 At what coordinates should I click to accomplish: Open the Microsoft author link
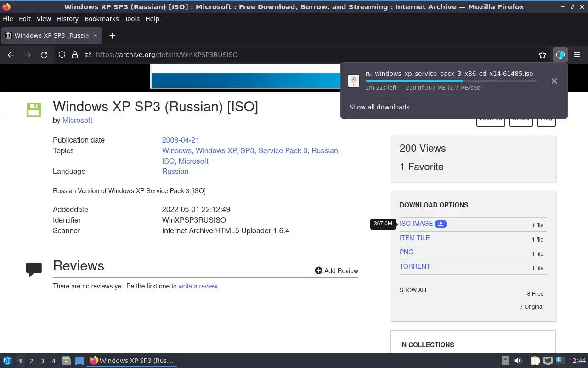77,120
